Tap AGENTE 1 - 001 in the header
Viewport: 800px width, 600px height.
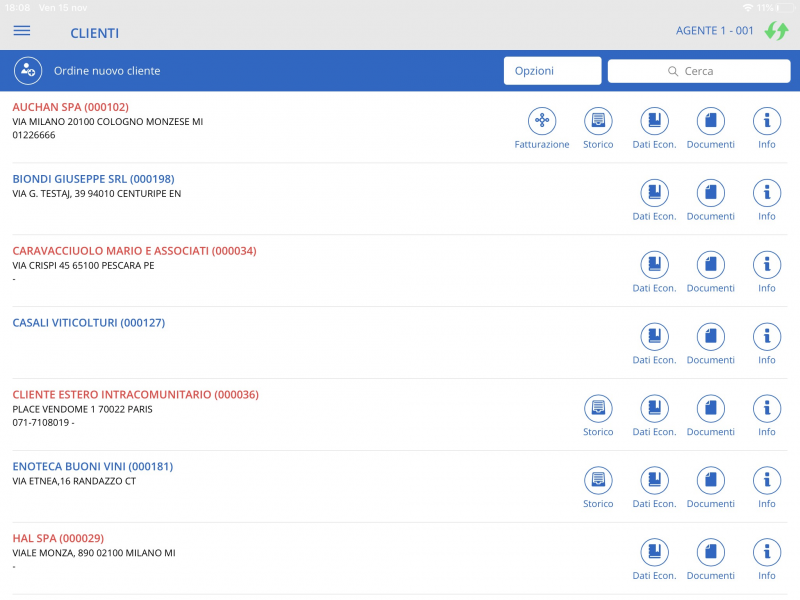click(716, 31)
